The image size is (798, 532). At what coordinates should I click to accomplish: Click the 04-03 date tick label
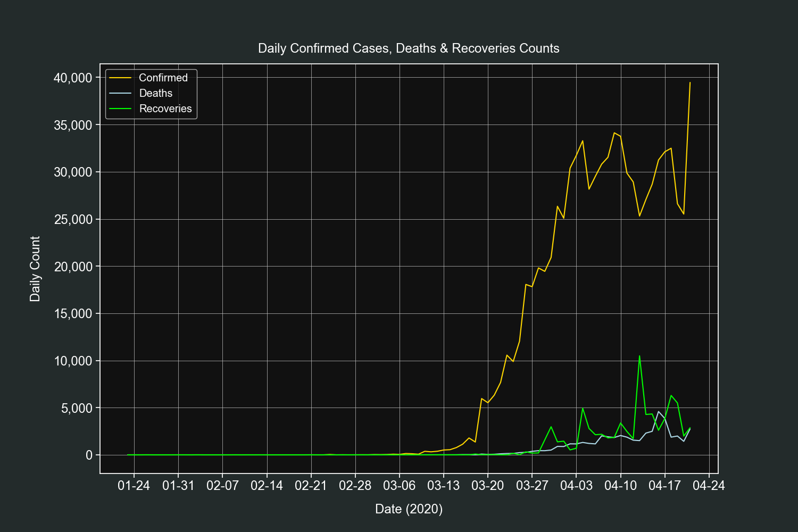click(x=576, y=486)
